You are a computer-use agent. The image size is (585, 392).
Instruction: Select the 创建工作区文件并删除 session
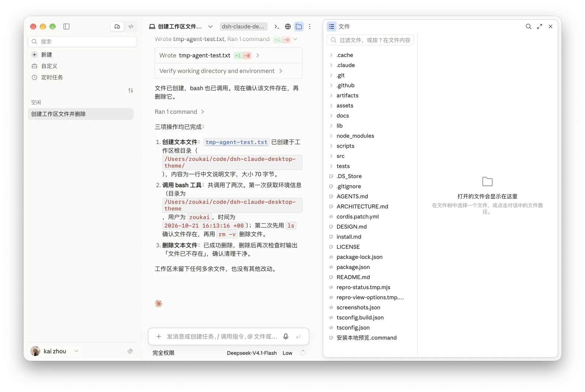81,114
